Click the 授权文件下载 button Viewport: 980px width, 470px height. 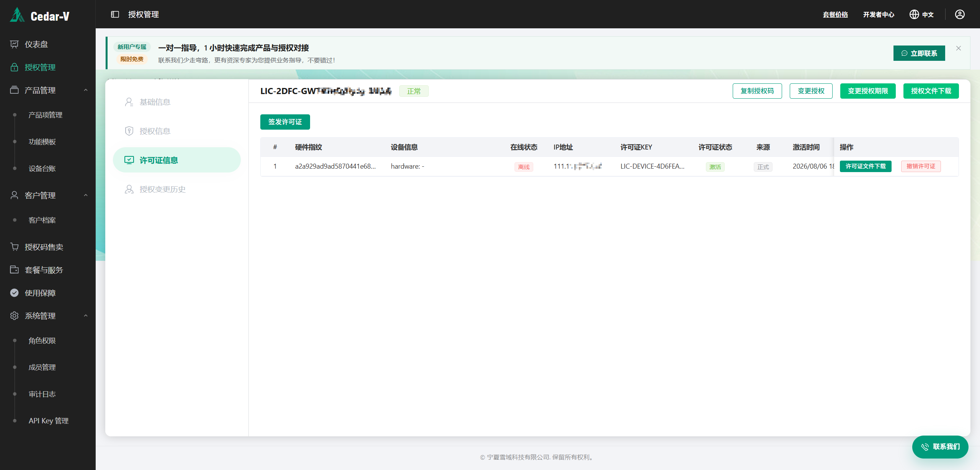(931, 91)
